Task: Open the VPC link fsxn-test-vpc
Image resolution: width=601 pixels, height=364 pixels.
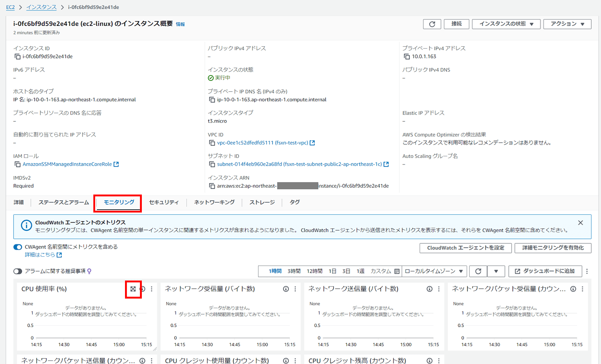Action: pos(266,143)
